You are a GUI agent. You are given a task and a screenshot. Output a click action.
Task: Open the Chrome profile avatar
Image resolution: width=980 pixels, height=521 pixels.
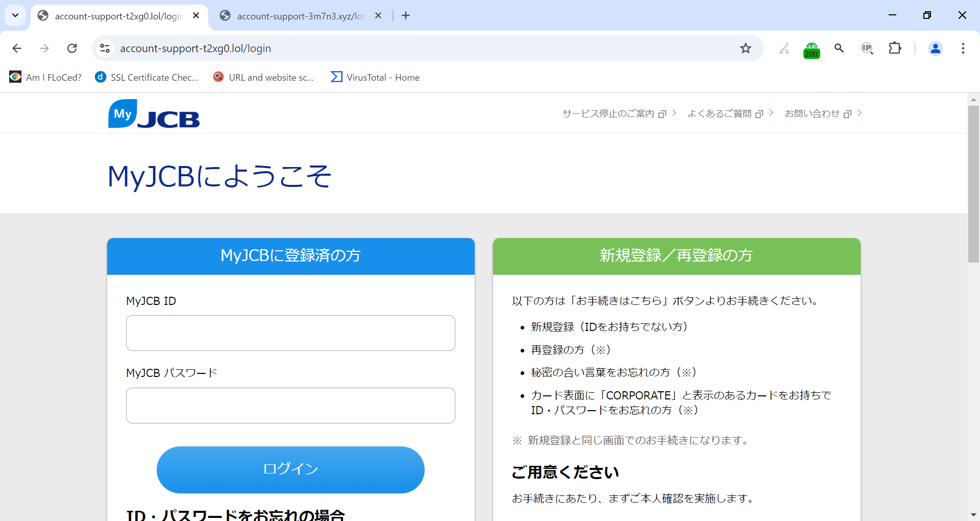(x=936, y=48)
